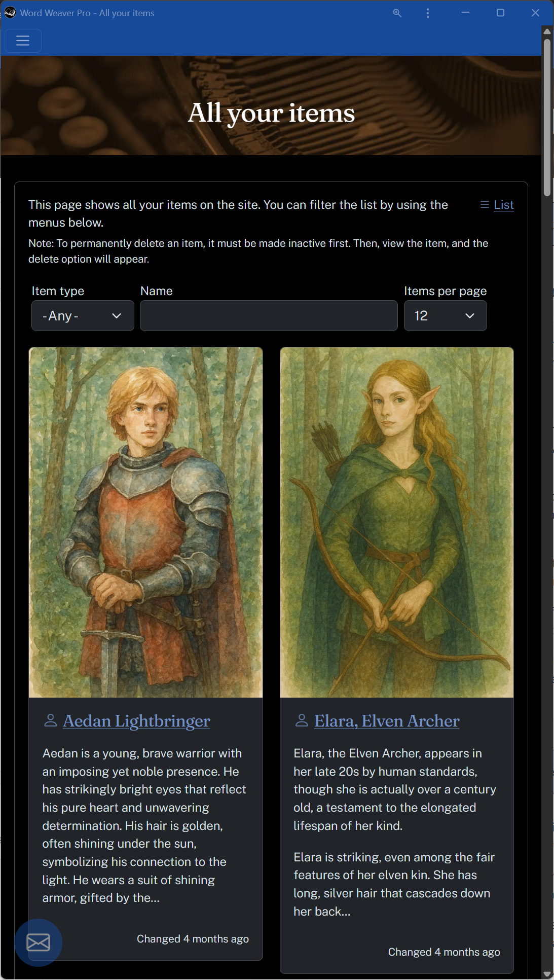Click the Elara elven archer portrait

pos(397,522)
